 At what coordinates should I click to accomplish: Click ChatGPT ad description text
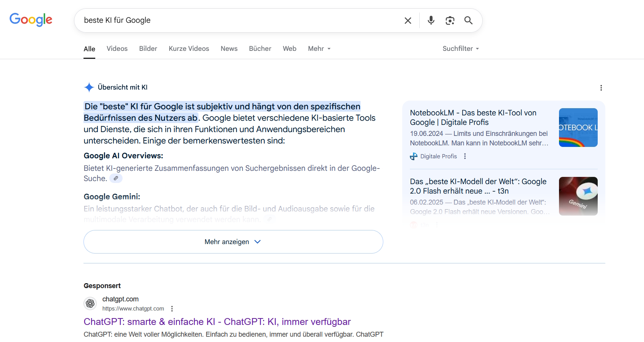click(233, 334)
